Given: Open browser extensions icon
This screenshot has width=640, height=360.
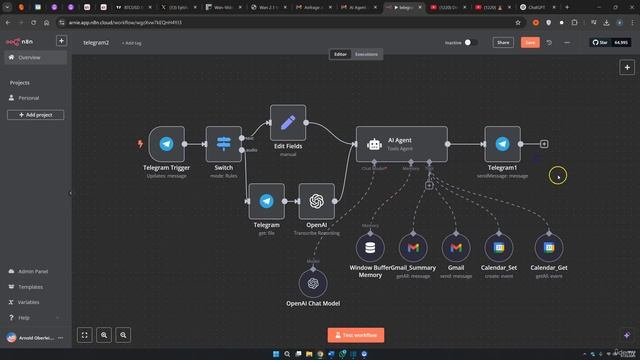Looking at the screenshot, I should (574, 22).
